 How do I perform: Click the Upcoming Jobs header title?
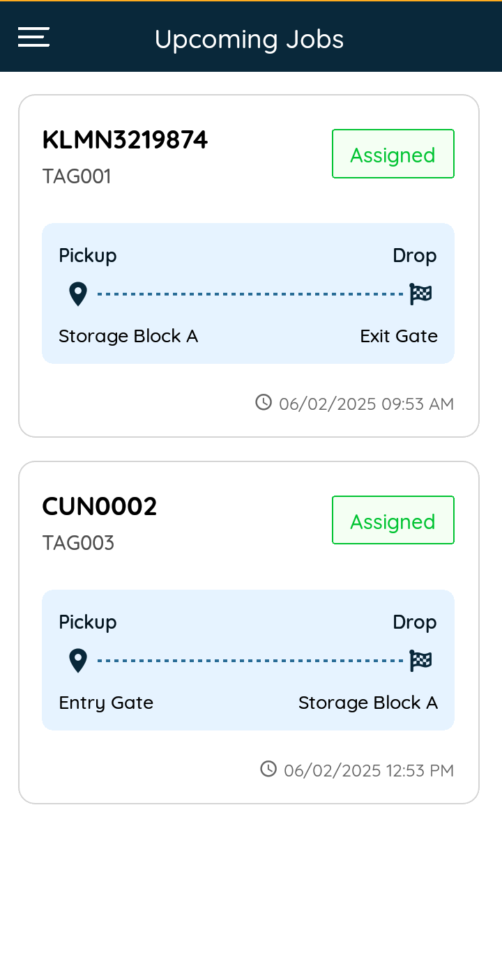[249, 39]
